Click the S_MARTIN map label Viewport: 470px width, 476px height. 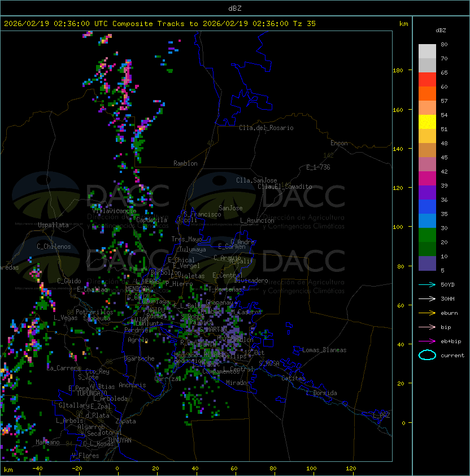pos(214,330)
